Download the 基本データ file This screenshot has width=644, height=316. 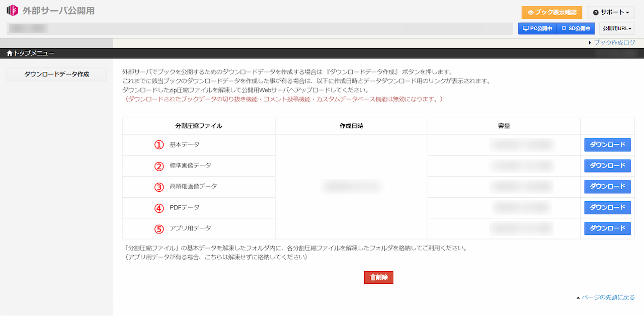click(x=607, y=145)
